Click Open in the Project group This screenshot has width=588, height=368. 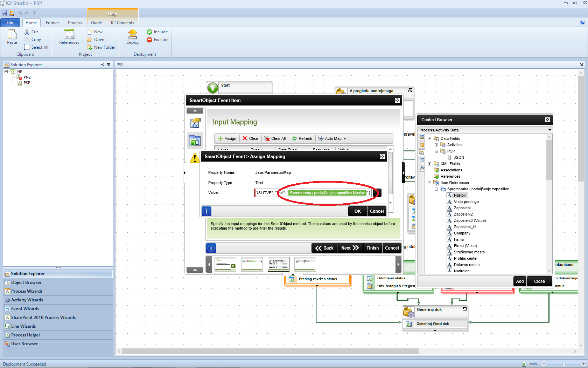pos(96,40)
